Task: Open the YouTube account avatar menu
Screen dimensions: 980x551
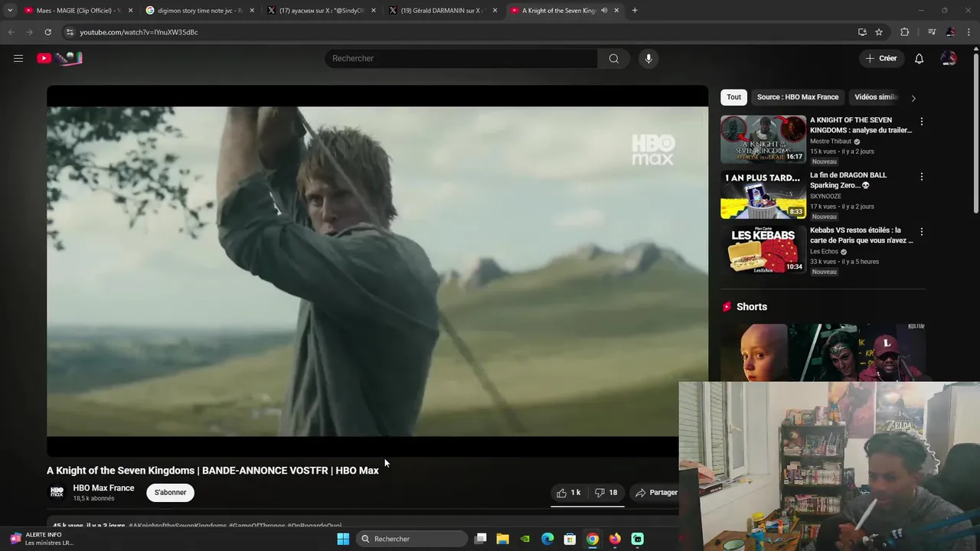Action: 949,58
